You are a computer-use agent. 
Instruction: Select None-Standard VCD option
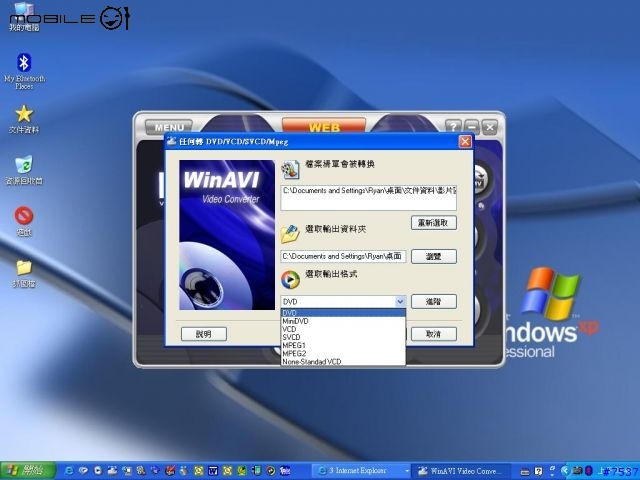coord(343,362)
